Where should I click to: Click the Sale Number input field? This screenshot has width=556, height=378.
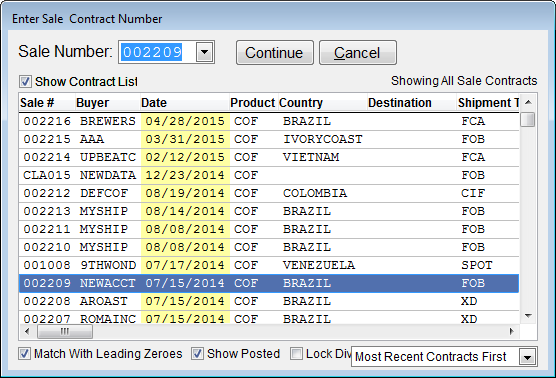158,52
